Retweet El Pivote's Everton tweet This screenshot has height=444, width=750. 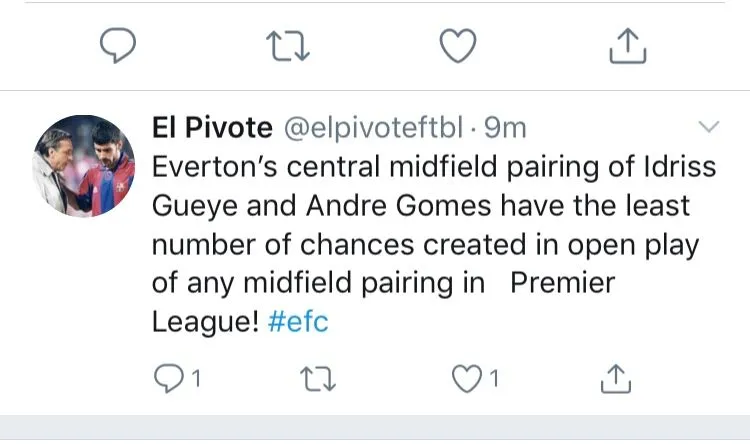322,378
